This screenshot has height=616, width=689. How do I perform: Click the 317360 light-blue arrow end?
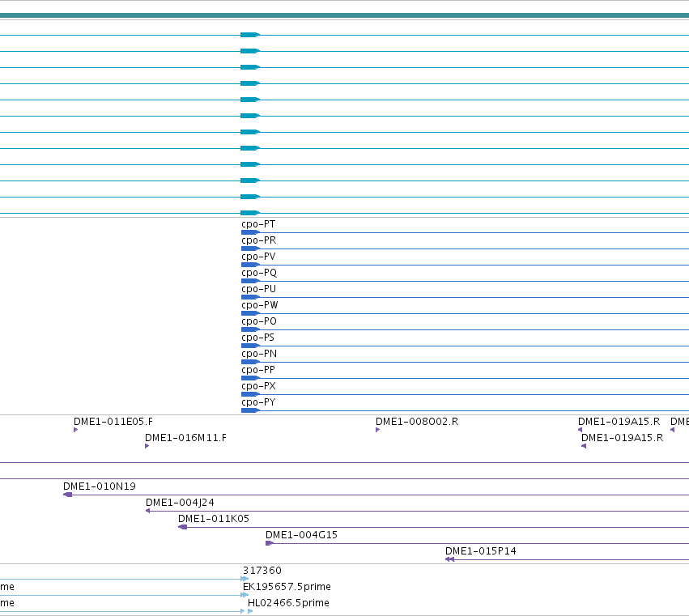pyautogui.click(x=245, y=579)
